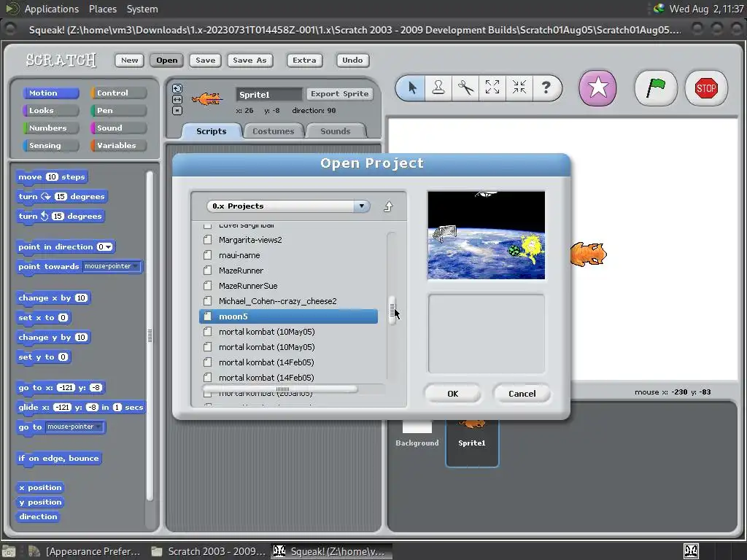
Task: Click the network icon in the top panel
Action: point(659,9)
